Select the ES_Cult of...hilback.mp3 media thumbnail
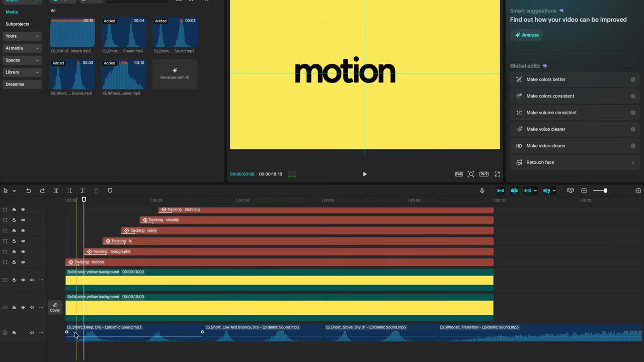Image resolution: width=644 pixels, height=362 pixels. [72, 33]
